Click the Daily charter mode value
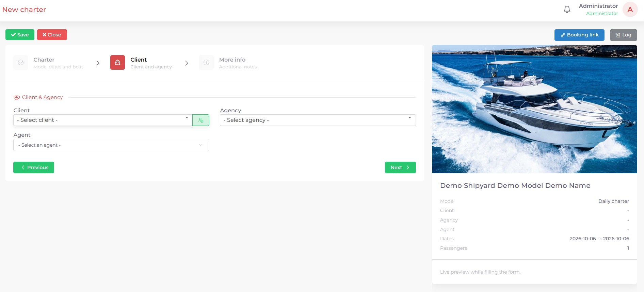Image resolution: width=644 pixels, height=292 pixels. [613, 201]
